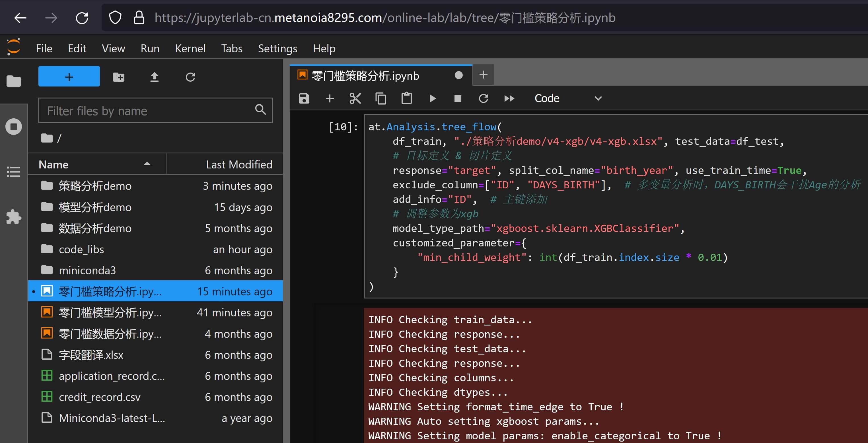Open the Kernel menu
Viewport: 868px width, 443px height.
190,49
